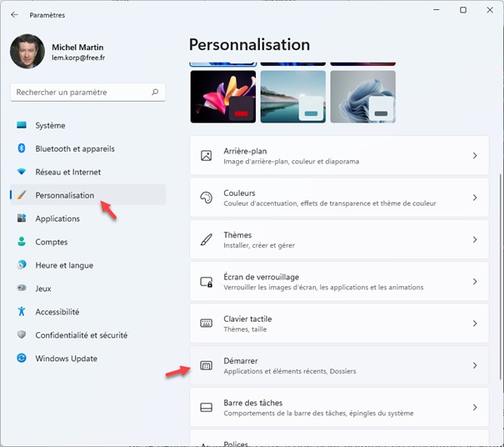The width and height of the screenshot is (504, 447).
Task: Click the search magnifier icon
Action: [156, 93]
